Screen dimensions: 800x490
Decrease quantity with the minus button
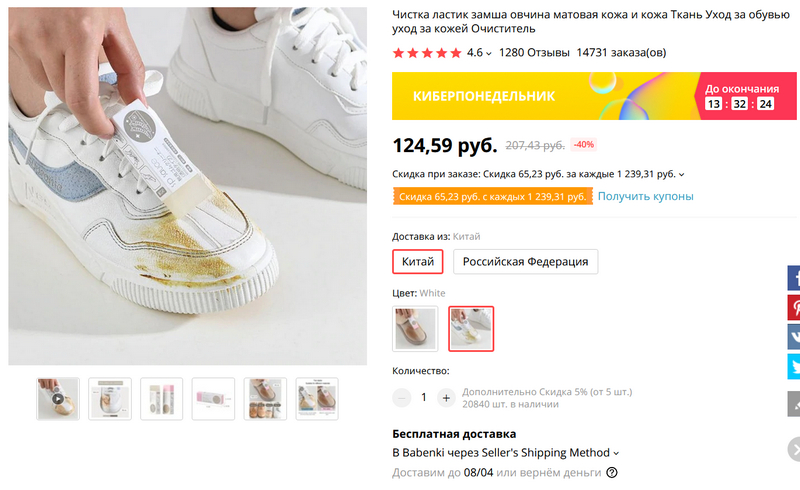point(402,397)
